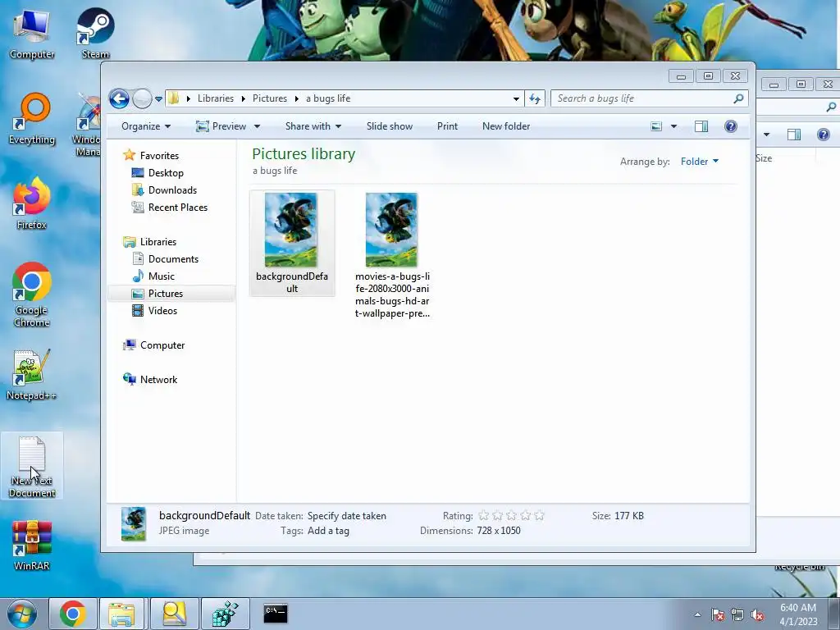Screen dimensions: 840x630
Task: Click Everything desktop icon
Action: click(x=32, y=119)
